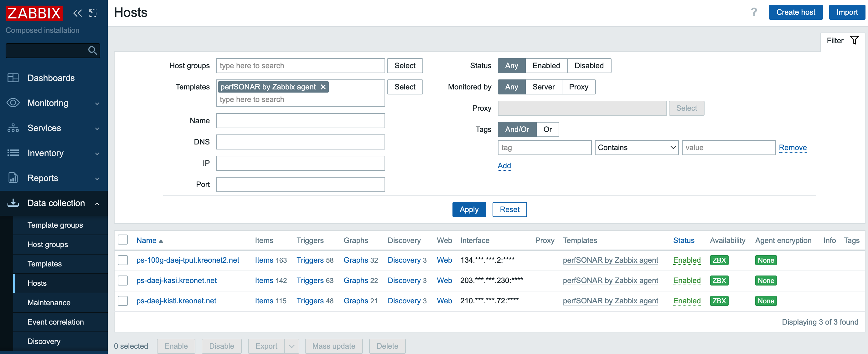Click the sidebar search magnifier icon
Viewport: 868px width, 354px height.
[92, 50]
